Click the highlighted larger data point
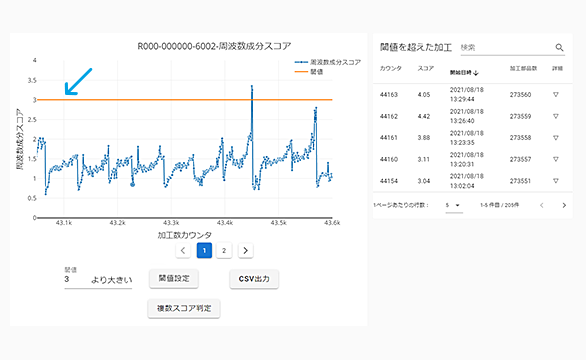The width and height of the screenshot is (586, 360). pos(132,184)
